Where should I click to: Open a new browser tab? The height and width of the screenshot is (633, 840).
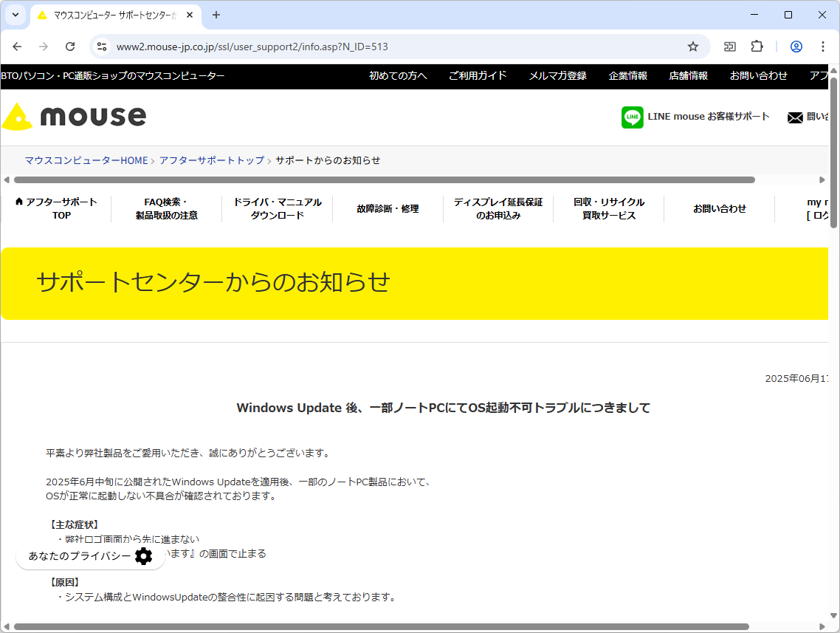[x=214, y=15]
